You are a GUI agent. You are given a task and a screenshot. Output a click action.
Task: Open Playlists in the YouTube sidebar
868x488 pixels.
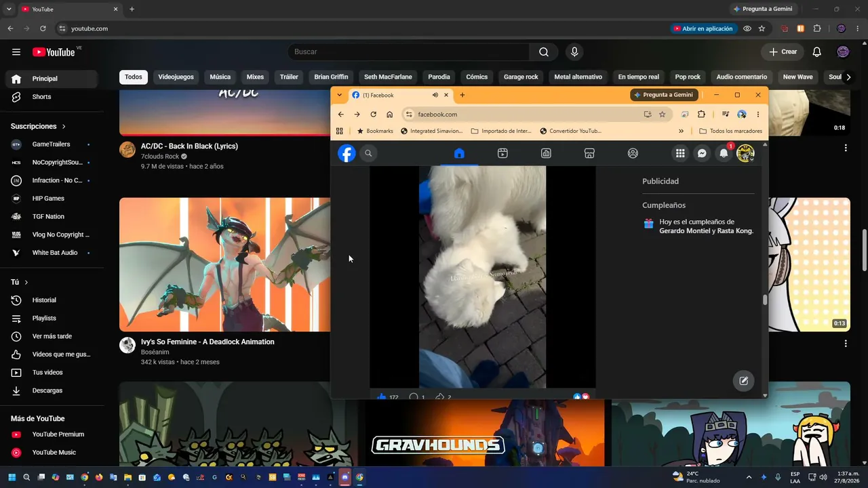(52, 319)
